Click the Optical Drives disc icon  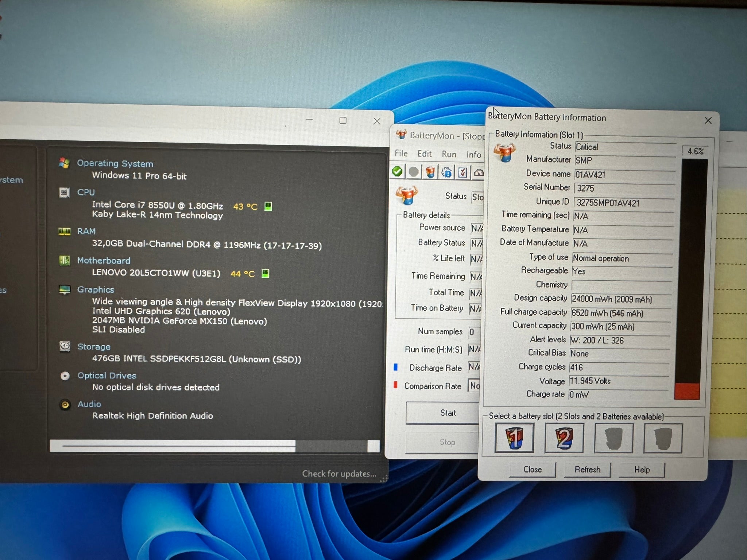pos(65,376)
